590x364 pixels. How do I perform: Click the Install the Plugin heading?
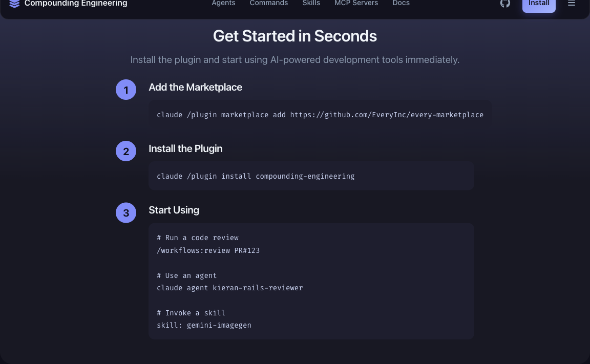(x=185, y=149)
